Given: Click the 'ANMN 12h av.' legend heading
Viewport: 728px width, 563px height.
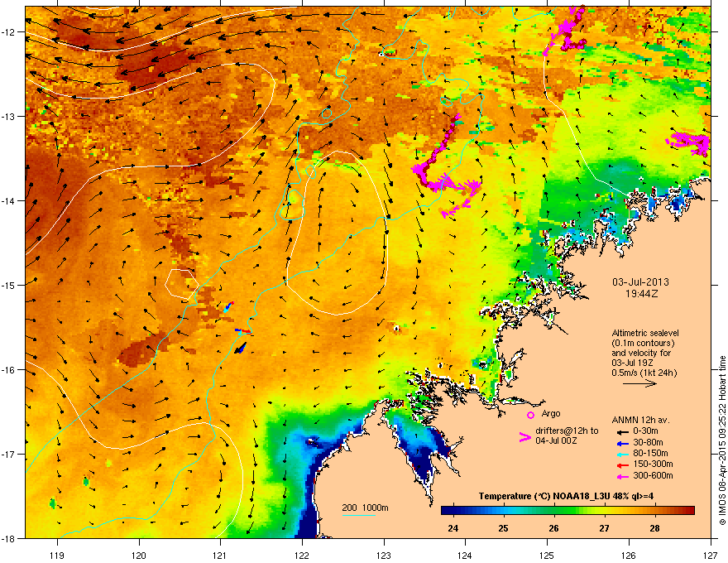Looking at the screenshot, I should (x=640, y=420).
